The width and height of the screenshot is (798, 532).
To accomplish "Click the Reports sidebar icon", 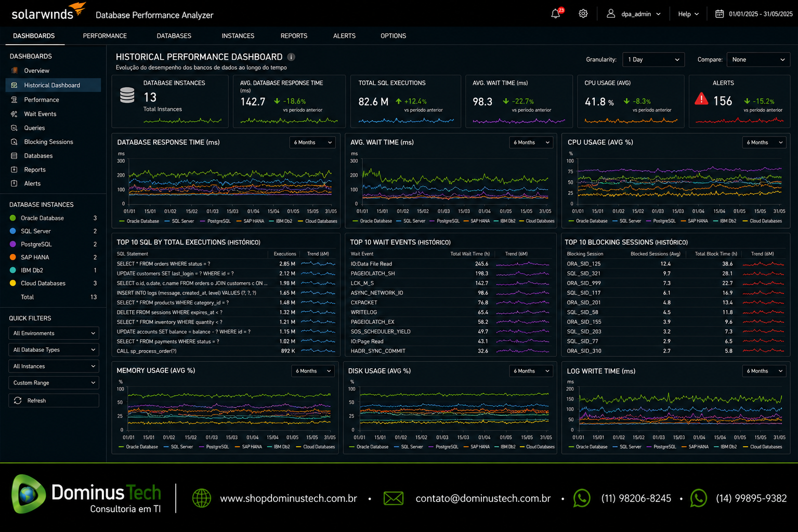I will coord(14,170).
